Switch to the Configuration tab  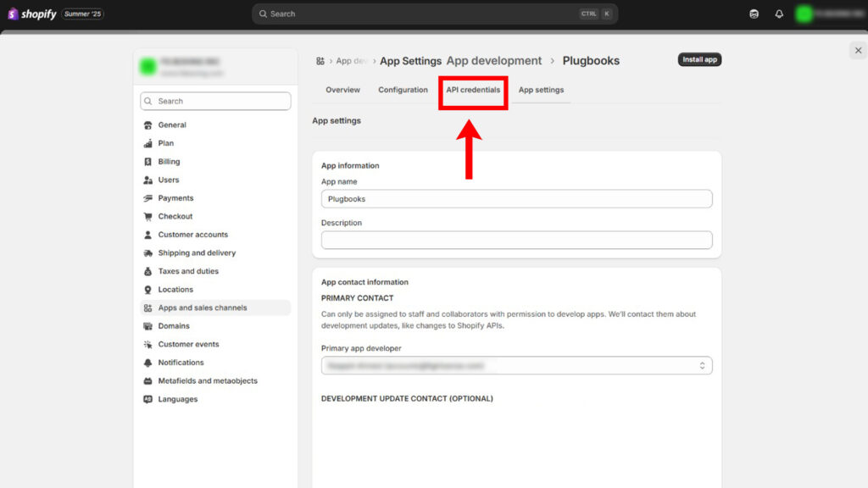[x=403, y=90]
